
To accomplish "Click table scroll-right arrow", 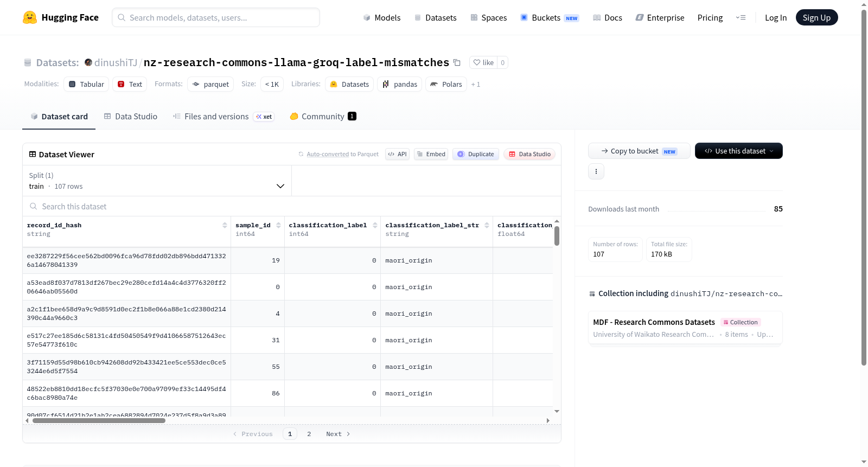I will pyautogui.click(x=548, y=420).
